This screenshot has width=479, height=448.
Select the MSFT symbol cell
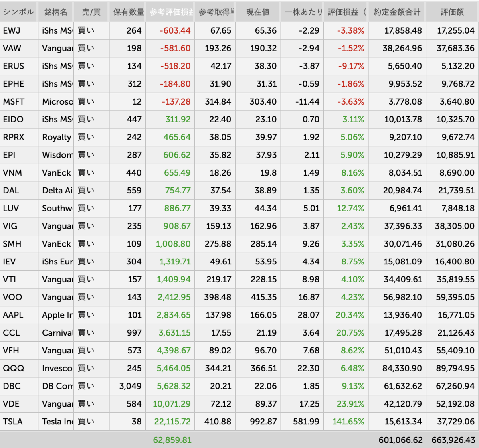19,102
